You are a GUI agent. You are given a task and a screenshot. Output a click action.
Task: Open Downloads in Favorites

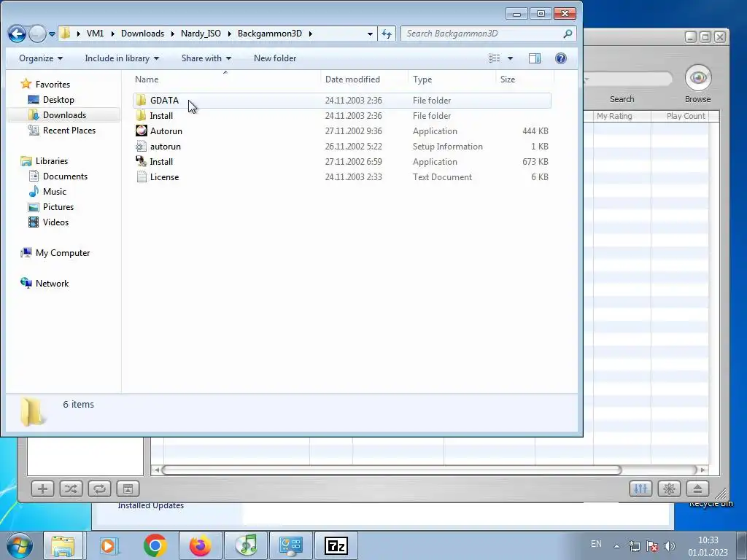[x=64, y=114]
